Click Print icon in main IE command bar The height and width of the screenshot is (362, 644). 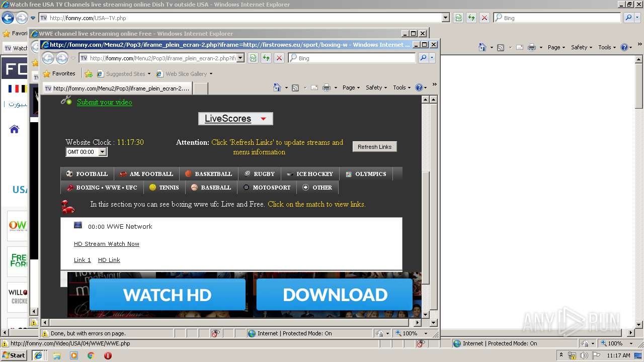(x=532, y=47)
